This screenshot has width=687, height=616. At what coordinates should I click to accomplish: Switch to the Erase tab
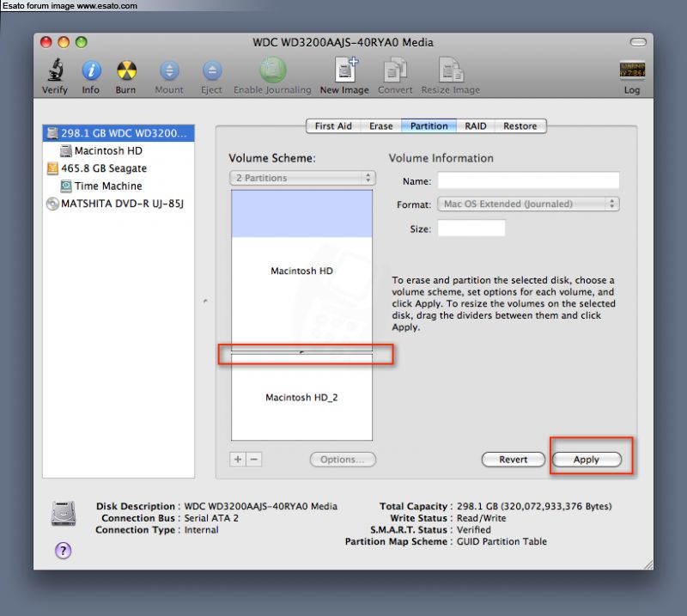click(x=380, y=126)
